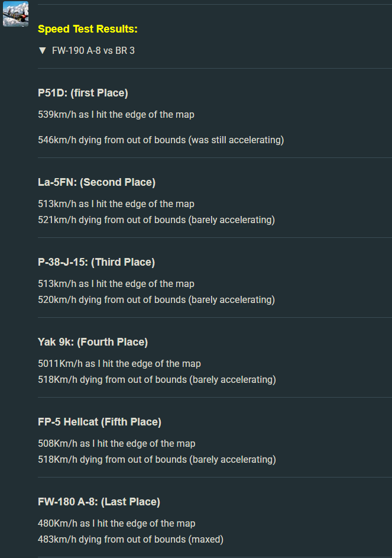Screen dimensions: 392x558
Task: Collapse the FW-190 A-8 vs BR 3 spoiler triangle
Action: (x=43, y=50)
